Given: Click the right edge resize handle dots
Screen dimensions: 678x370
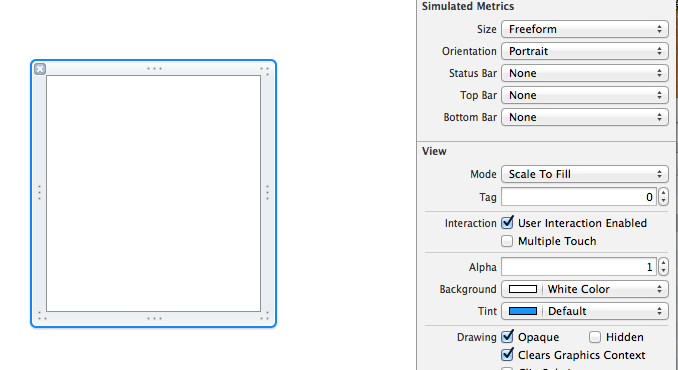Looking at the screenshot, I should [x=267, y=193].
